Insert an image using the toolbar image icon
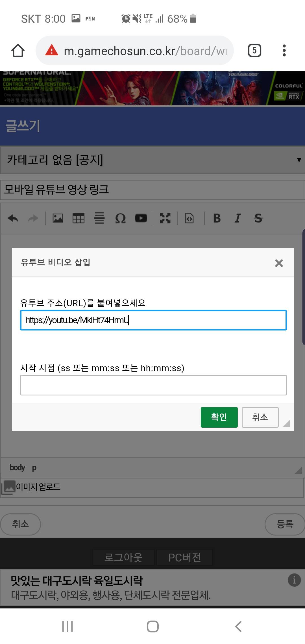The image size is (305, 644). (x=58, y=218)
